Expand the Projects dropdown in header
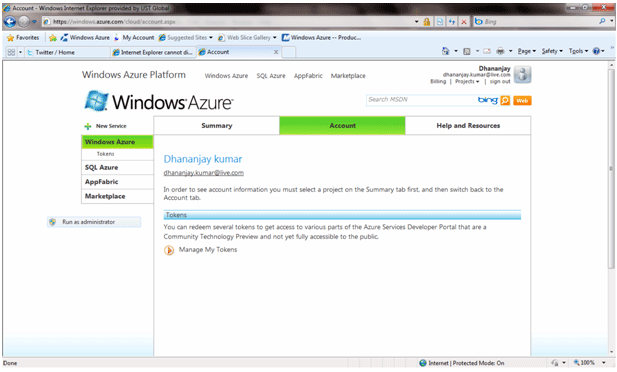617x372 pixels. pos(467,81)
